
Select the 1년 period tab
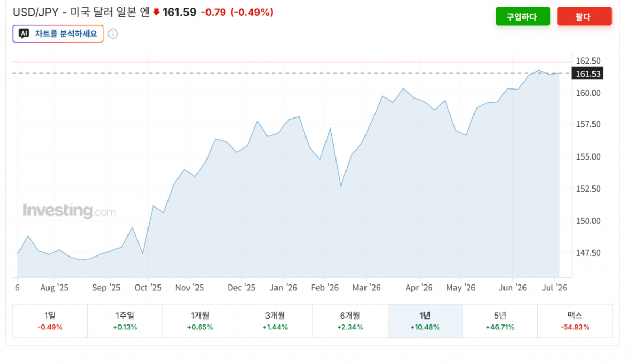pyautogui.click(x=425, y=321)
